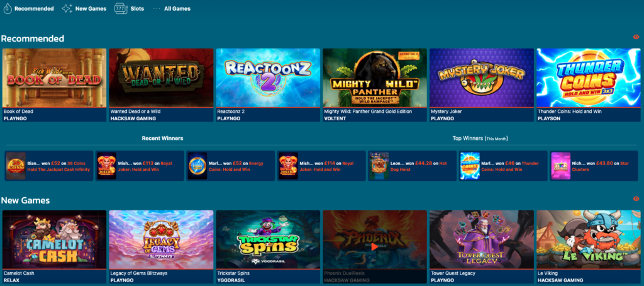Image resolution: width=644 pixels, height=286 pixels.
Task: Open Thunder Coins Hold and Win thumbnail
Action: point(589,77)
